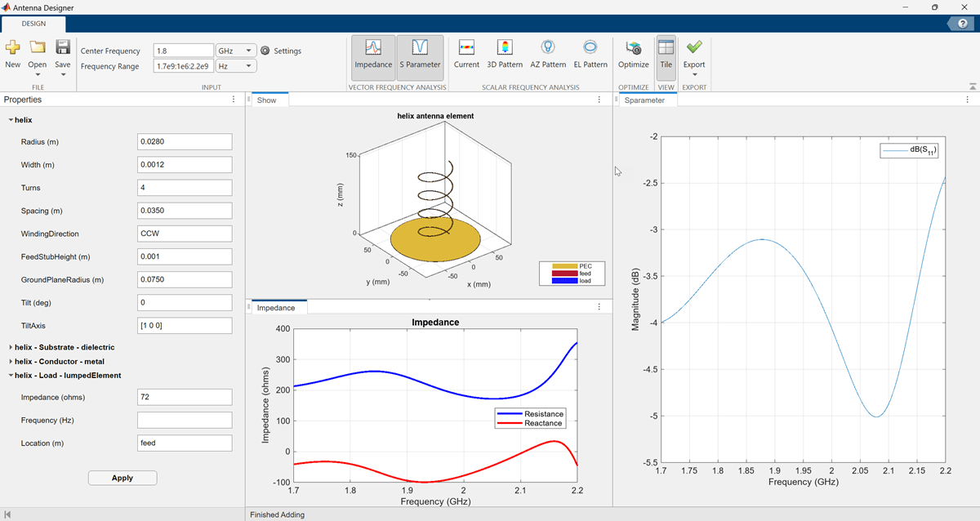Plot the AZ Pattern
The width and height of the screenshot is (980, 521).
tap(548, 54)
